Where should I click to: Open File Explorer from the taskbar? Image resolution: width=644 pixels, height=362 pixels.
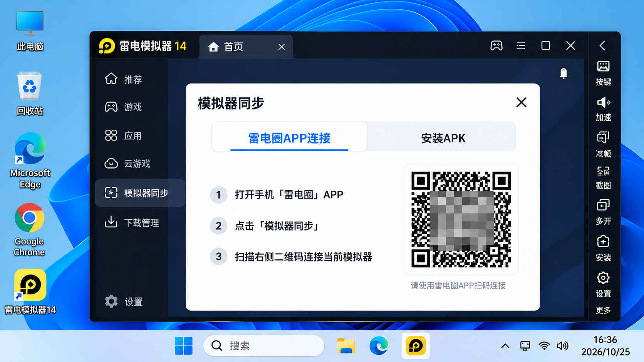(346, 346)
